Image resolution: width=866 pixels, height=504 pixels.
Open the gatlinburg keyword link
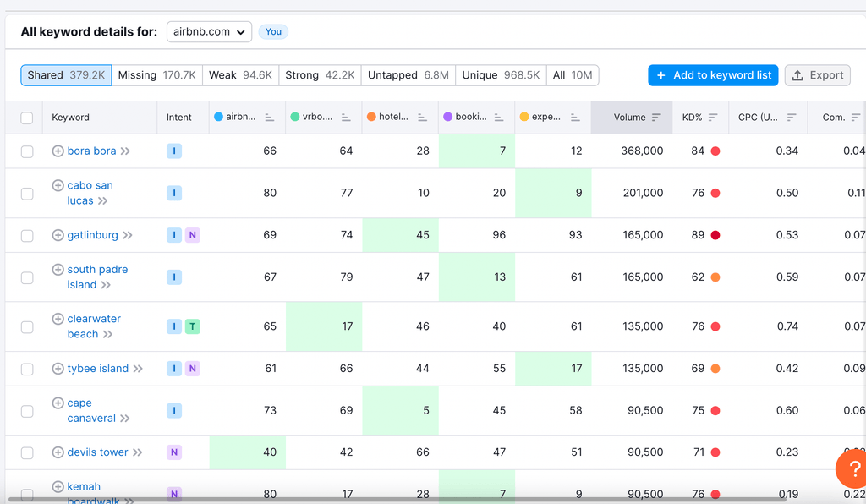[93, 235]
